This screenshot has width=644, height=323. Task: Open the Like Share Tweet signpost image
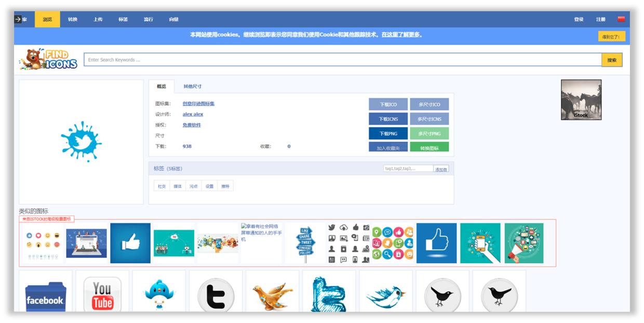tap(305, 242)
